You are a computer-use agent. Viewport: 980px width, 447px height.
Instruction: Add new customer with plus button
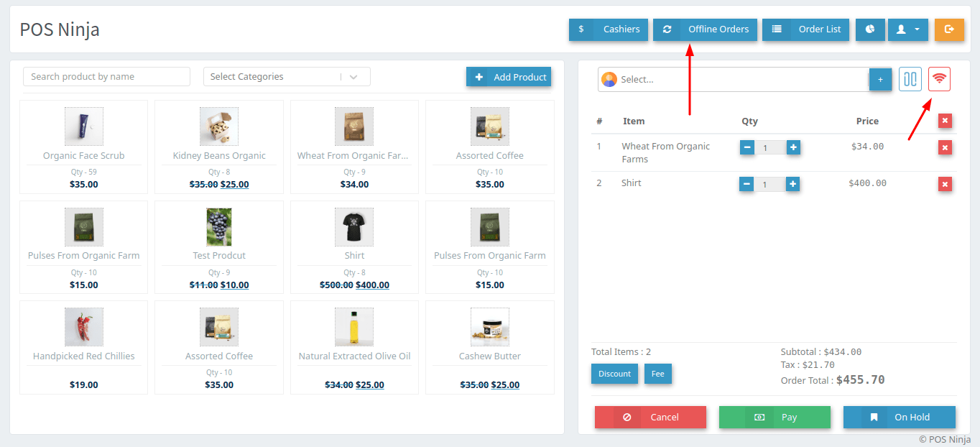click(x=880, y=80)
